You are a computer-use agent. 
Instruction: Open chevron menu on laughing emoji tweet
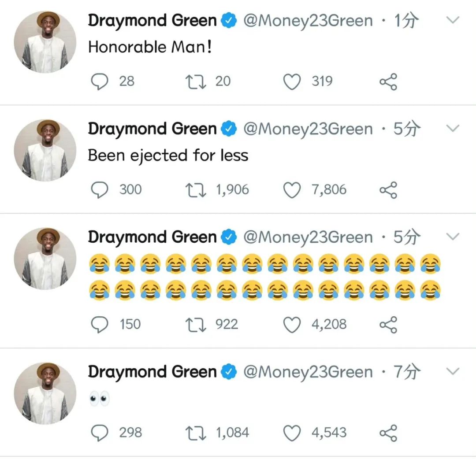pos(453,236)
